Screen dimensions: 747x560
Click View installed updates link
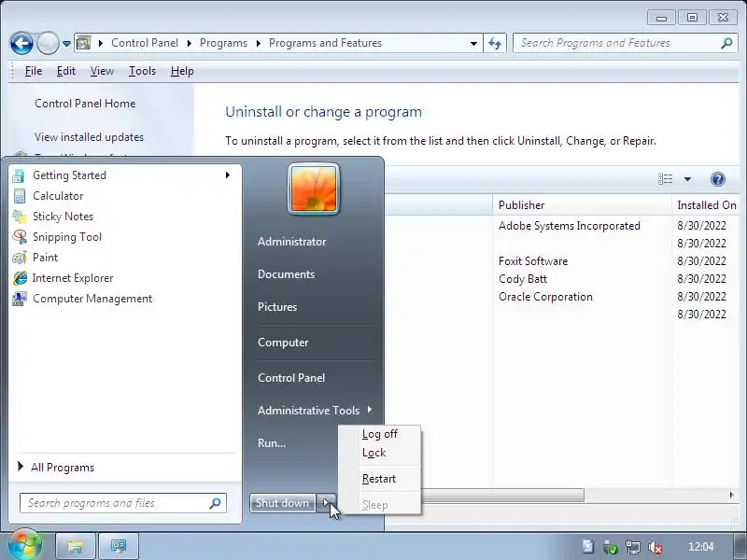coord(89,137)
